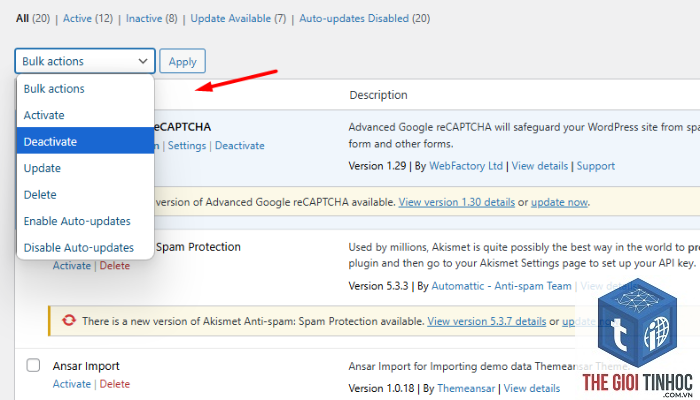
Task: Open View version 1.30 details link
Action: pos(457,202)
